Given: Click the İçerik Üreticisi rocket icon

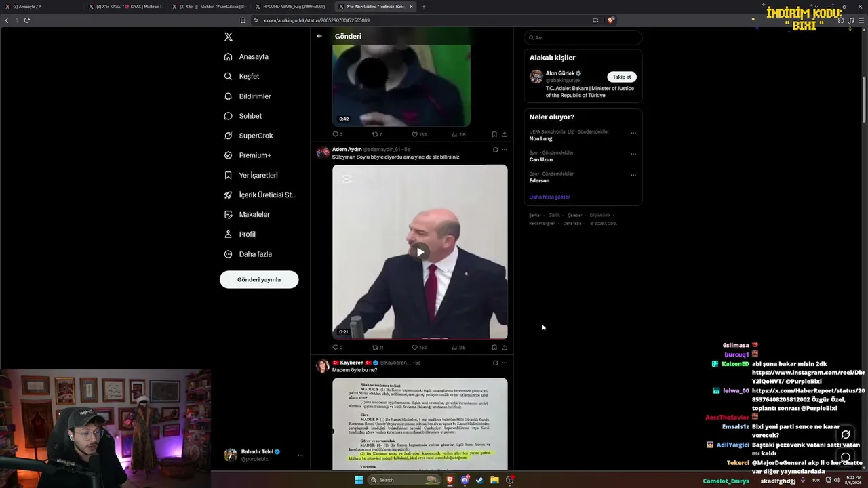Looking at the screenshot, I should tap(229, 195).
